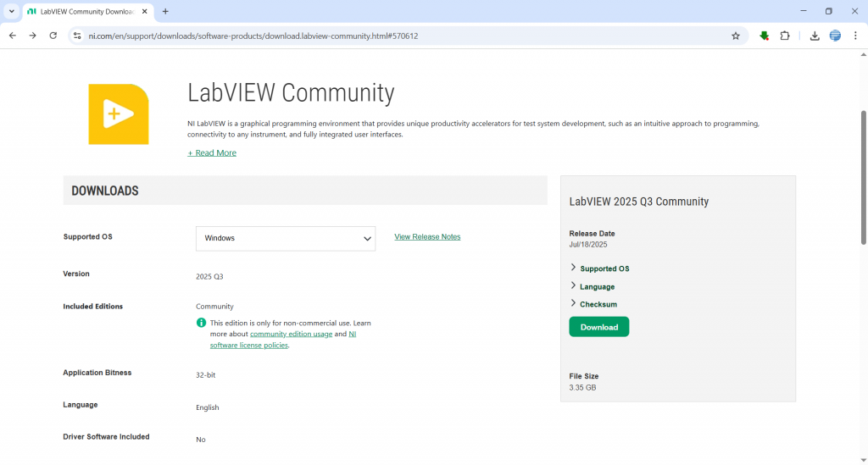Open the tab search dropdown arrow

[x=11, y=11]
